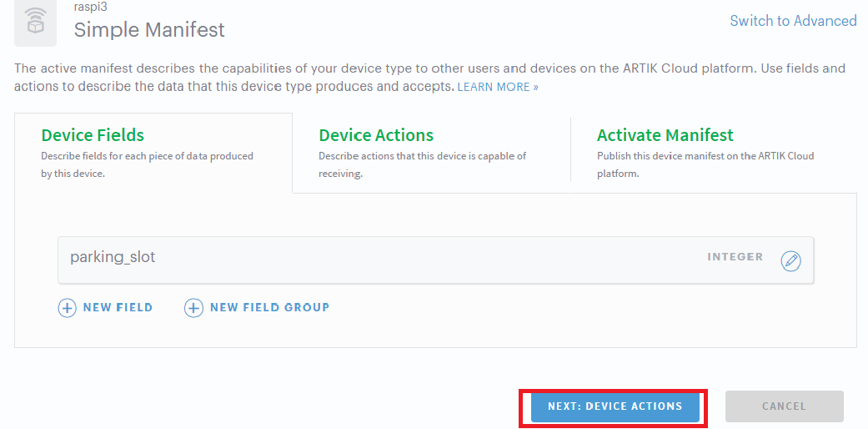Click the plus icon beside NEW FIELD

[x=67, y=308]
